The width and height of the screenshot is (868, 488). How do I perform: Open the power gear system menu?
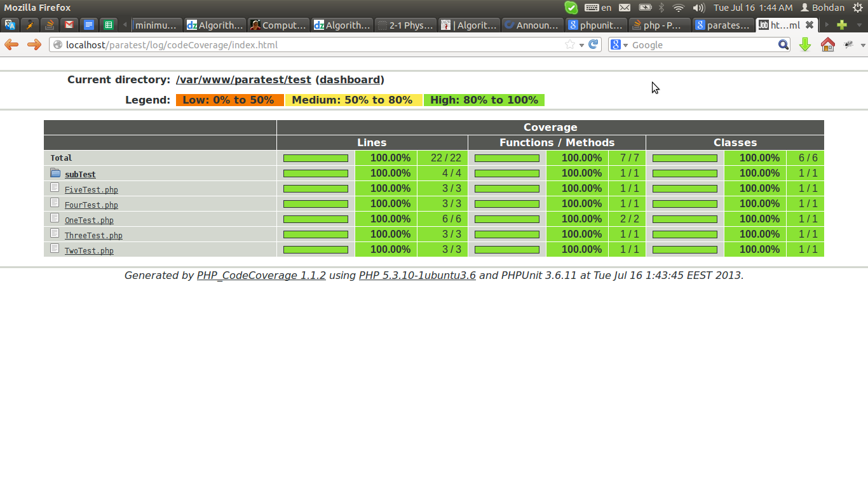(857, 8)
